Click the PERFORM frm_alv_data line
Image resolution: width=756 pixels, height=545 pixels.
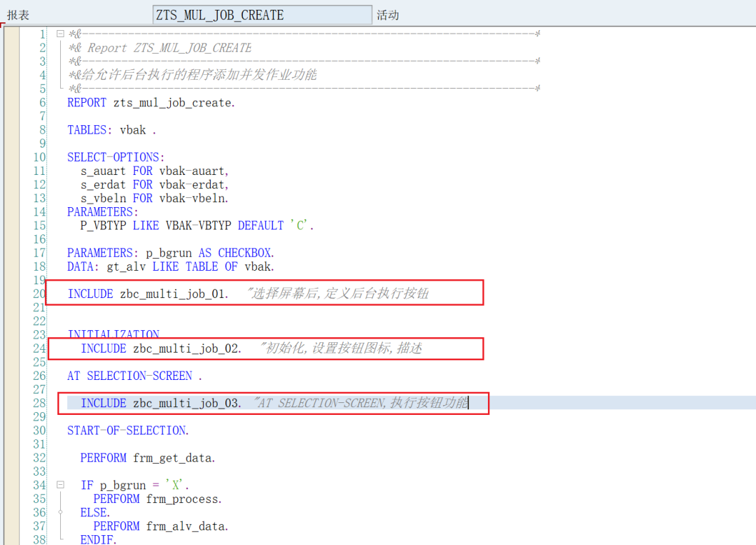160,526
